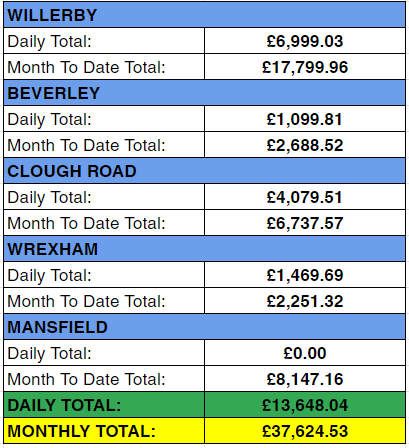Click the yellow MONTHLY TOTAL label cell
The image size is (409, 448).
(x=104, y=431)
